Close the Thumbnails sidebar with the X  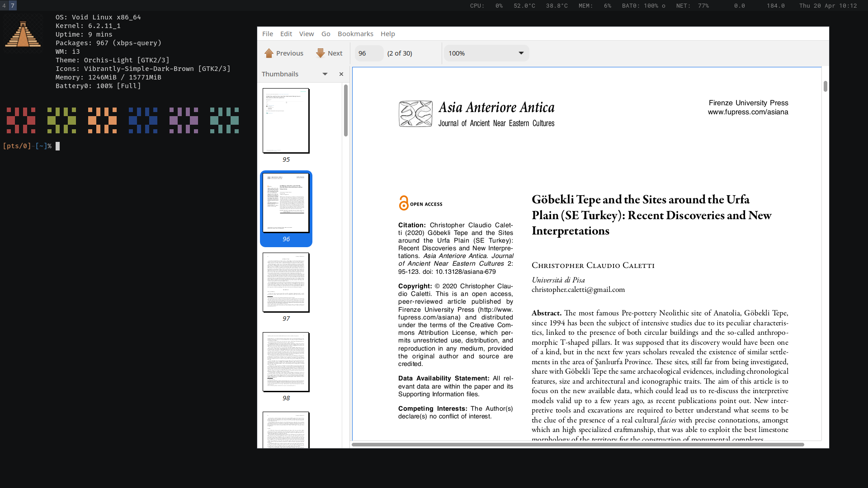click(x=341, y=74)
